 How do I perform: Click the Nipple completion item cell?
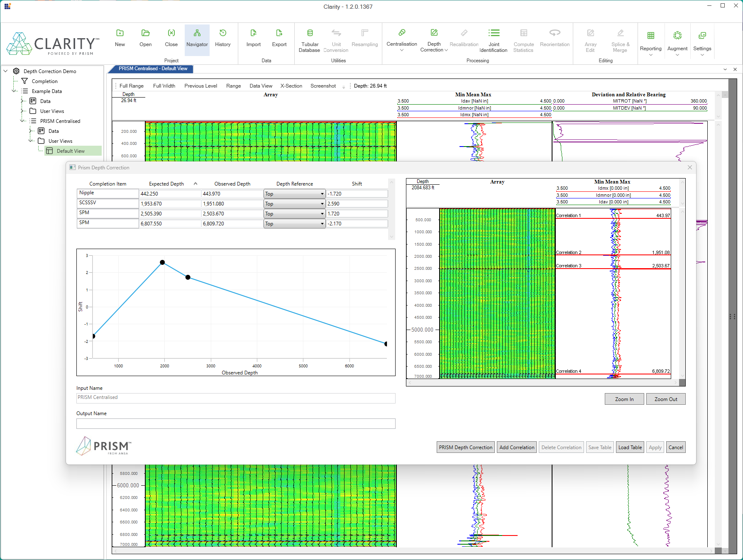pyautogui.click(x=108, y=193)
